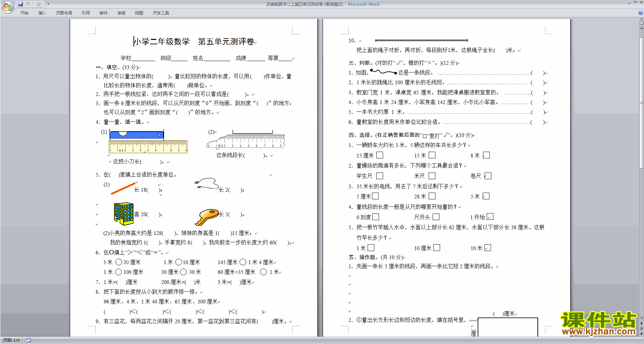Click the vertical scrollbar down arrow
The image size is (644, 344).
642,318
